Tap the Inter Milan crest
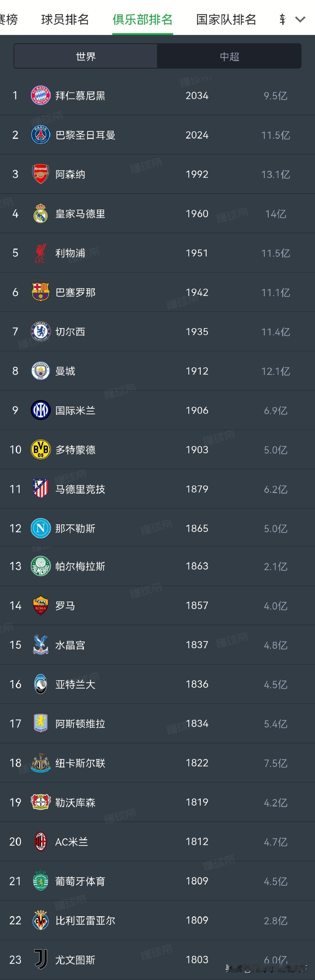 (40, 410)
